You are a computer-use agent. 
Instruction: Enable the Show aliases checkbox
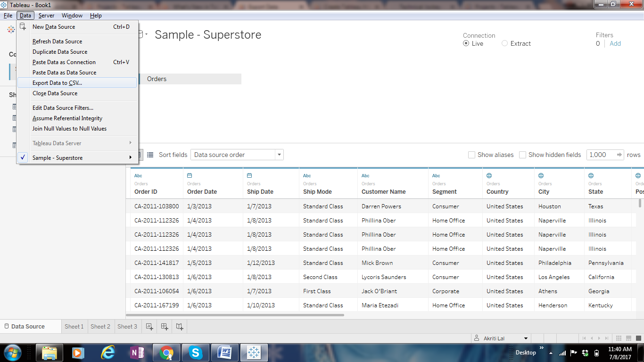click(x=471, y=155)
